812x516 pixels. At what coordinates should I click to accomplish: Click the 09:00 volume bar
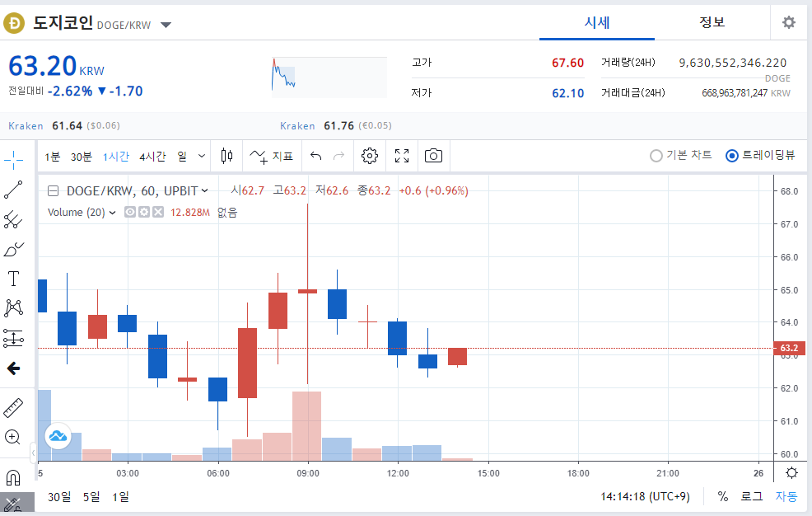coord(306,426)
